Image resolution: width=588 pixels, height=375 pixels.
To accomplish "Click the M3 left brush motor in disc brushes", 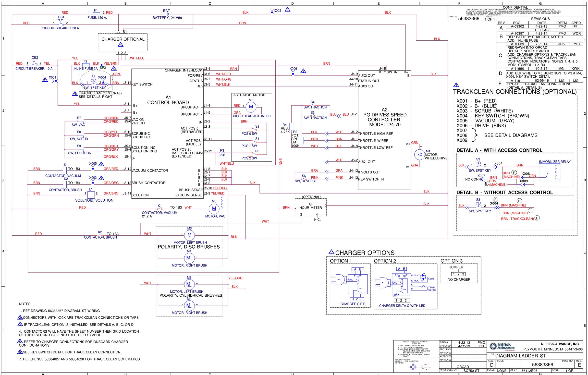I will [189, 235].
